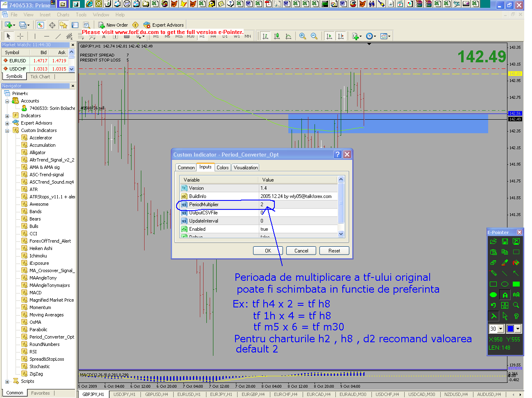Select the arrow line tool in E-Pointer
The image size is (532, 398).
516,273
